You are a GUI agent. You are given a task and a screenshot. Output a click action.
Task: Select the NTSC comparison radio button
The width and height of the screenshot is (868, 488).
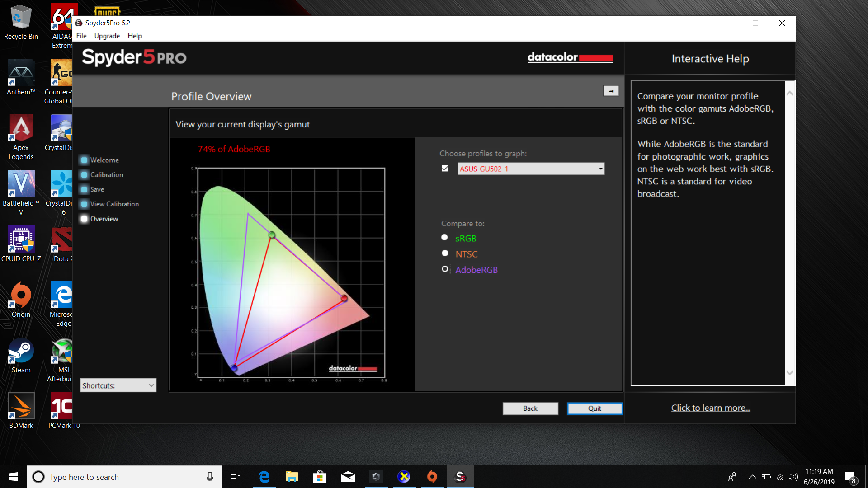(445, 253)
